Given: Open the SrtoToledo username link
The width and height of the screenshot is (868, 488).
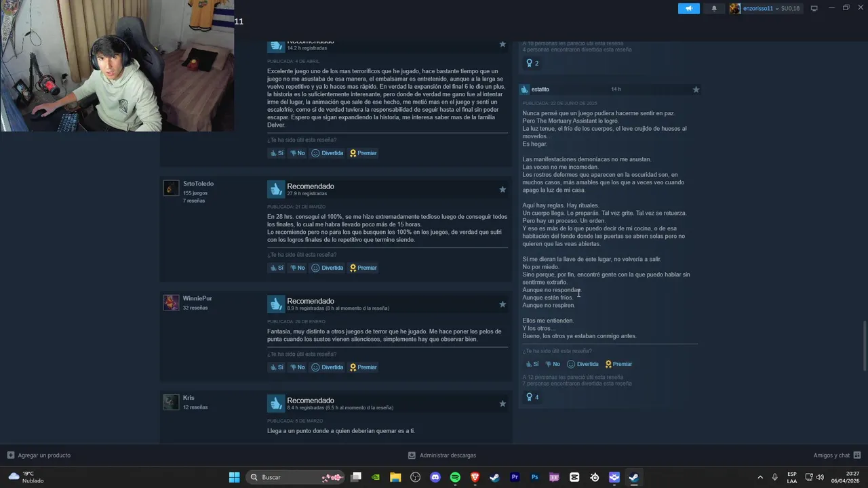Looking at the screenshot, I should [198, 184].
